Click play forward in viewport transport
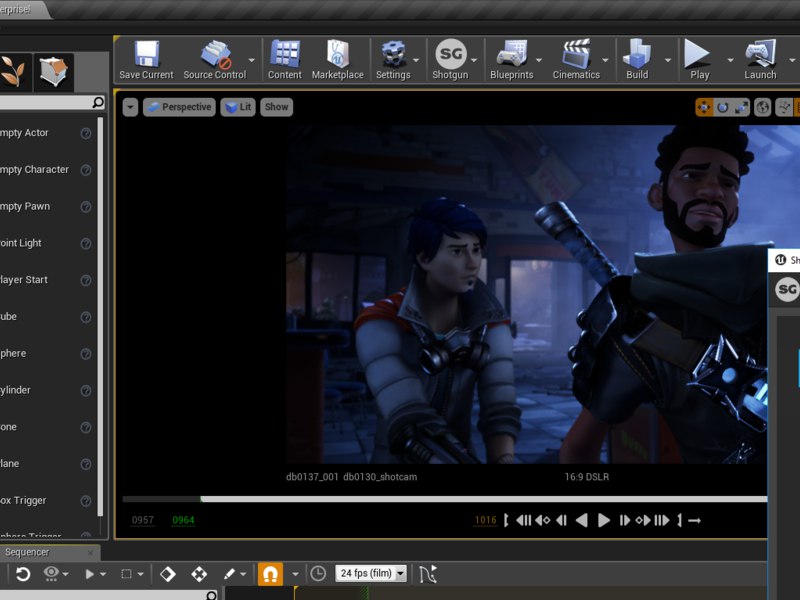 [604, 520]
